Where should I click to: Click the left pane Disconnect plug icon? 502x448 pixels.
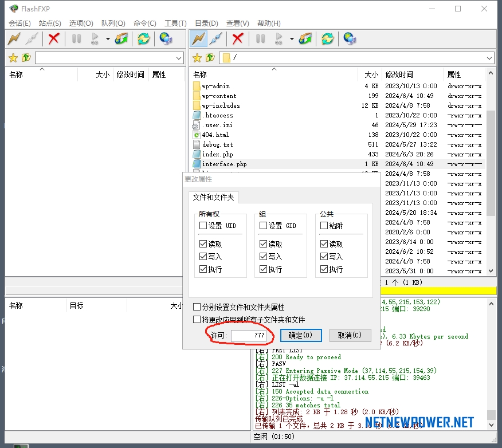click(32, 39)
